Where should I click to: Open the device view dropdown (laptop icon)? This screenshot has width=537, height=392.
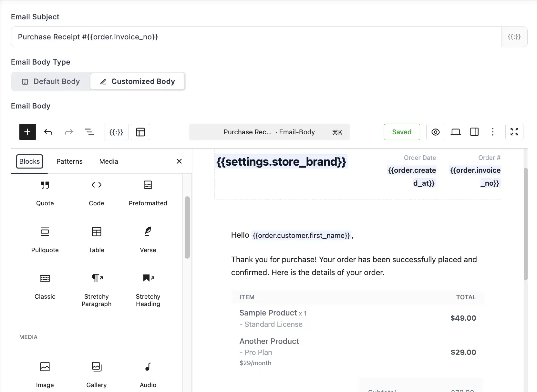point(455,132)
